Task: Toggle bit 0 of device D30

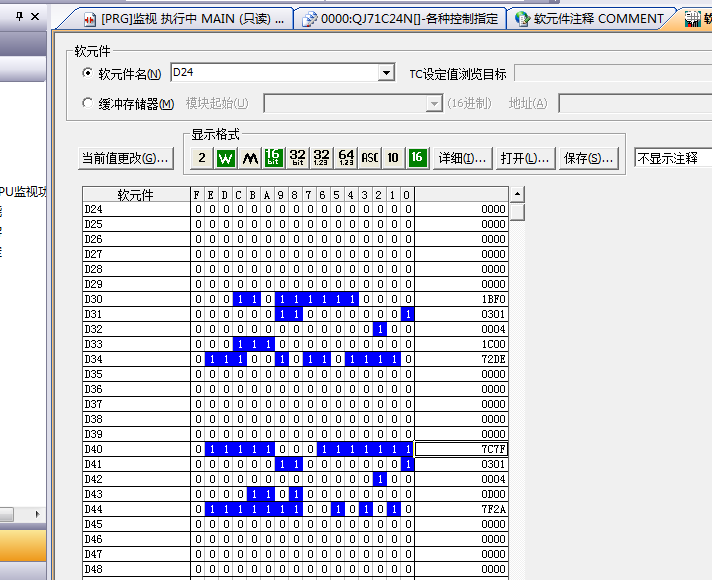Action: point(407,299)
